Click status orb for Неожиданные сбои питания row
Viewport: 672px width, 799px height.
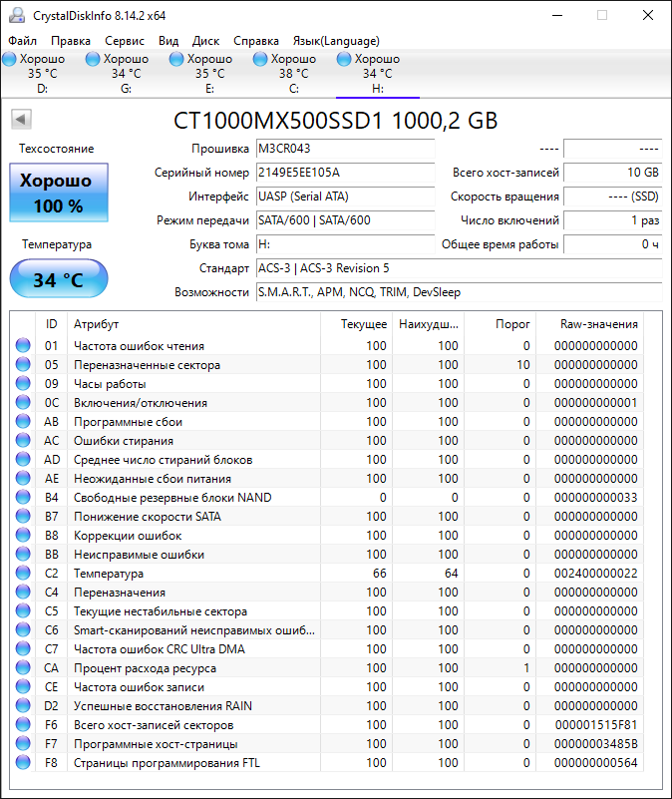pyautogui.click(x=23, y=478)
